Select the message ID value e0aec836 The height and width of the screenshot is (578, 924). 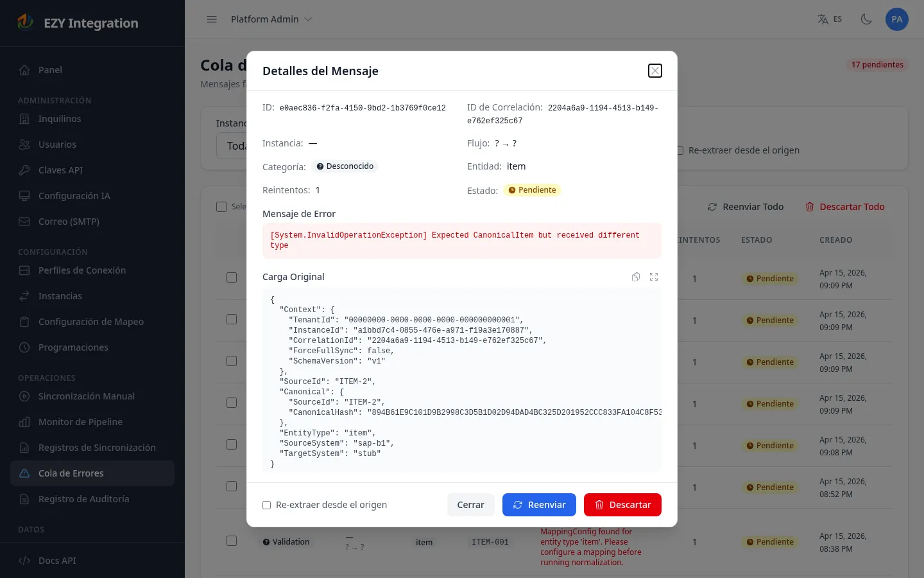click(363, 108)
